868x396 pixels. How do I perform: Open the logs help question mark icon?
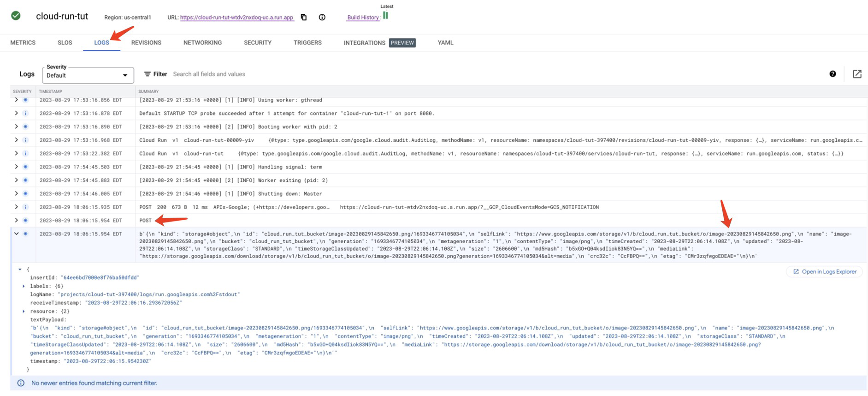(x=833, y=74)
